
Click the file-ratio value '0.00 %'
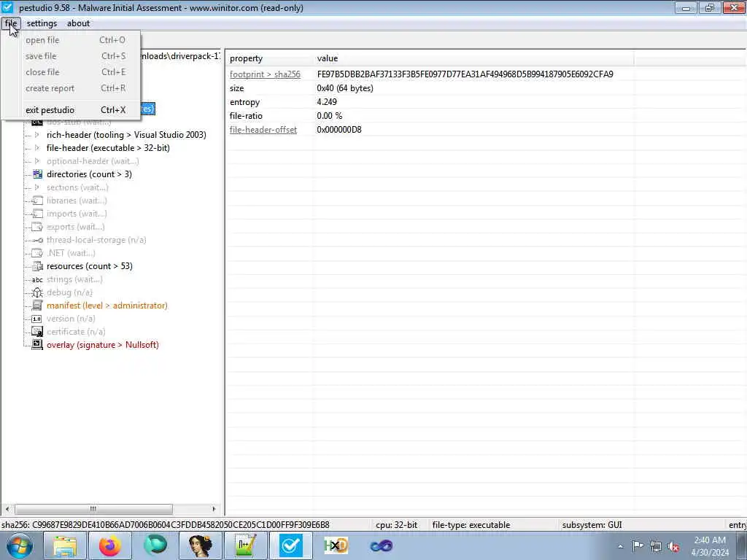329,116
